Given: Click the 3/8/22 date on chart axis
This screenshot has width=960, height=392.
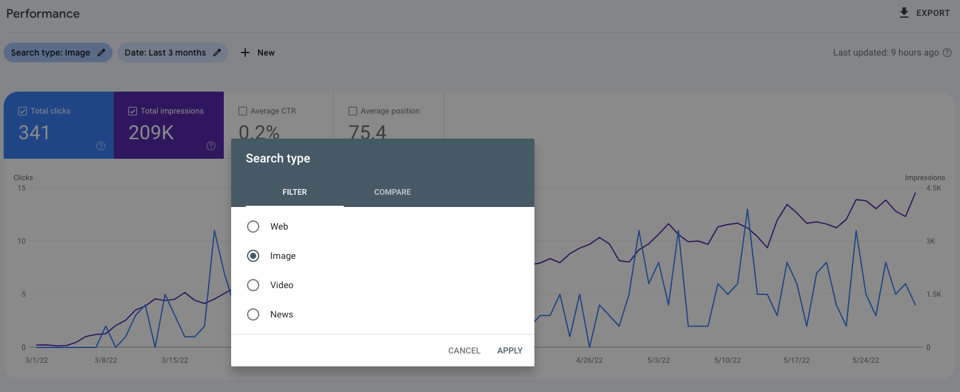Looking at the screenshot, I should point(105,360).
